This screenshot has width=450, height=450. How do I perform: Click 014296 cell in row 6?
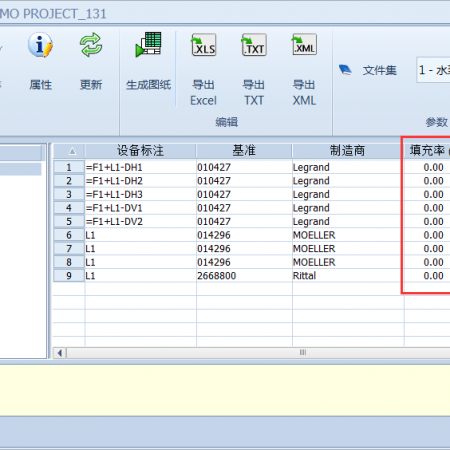pyautogui.click(x=244, y=235)
